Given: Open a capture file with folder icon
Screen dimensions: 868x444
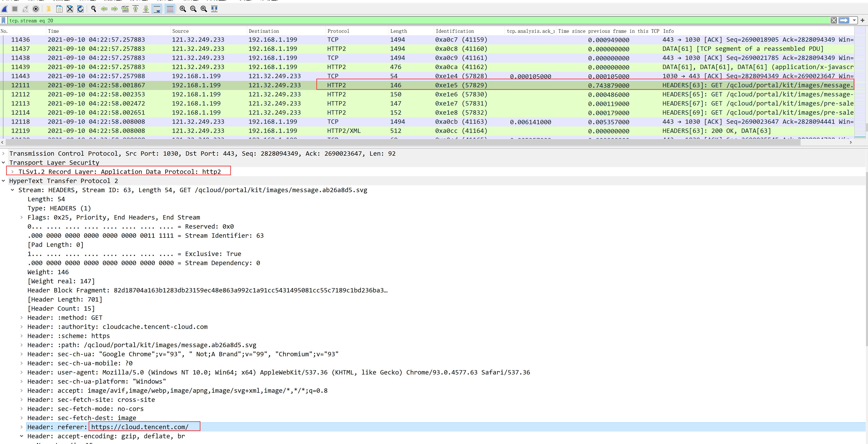Looking at the screenshot, I should (49, 9).
